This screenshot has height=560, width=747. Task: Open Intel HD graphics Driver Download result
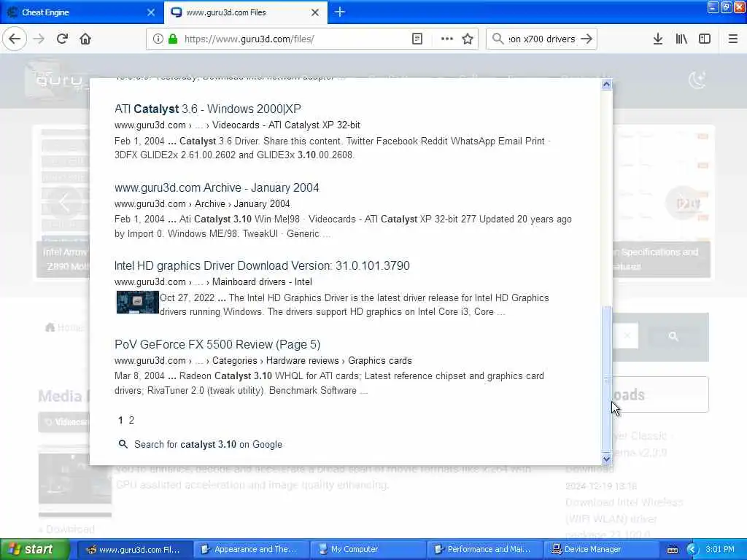[x=262, y=265]
